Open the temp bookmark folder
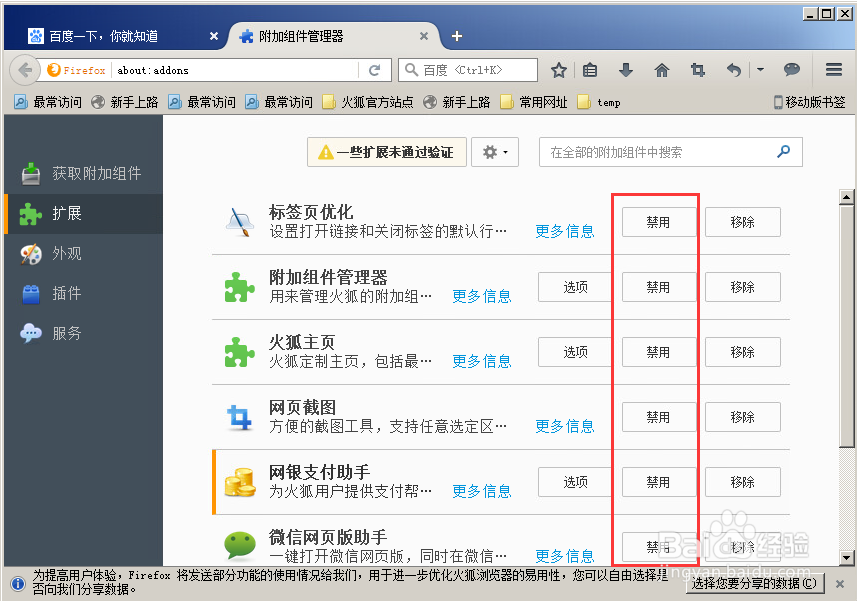Viewport: 857px width, 601px height. 599,102
